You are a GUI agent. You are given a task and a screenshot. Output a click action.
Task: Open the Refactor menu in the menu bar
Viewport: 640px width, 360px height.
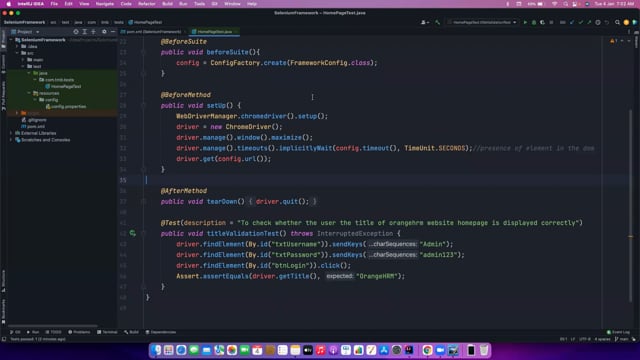coord(147,4)
